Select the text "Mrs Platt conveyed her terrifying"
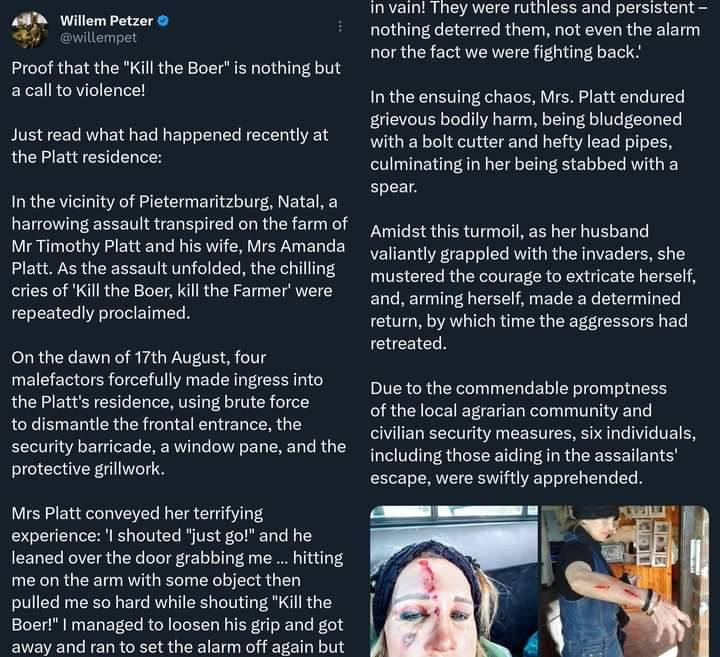This screenshot has width=720, height=657. coord(137,513)
